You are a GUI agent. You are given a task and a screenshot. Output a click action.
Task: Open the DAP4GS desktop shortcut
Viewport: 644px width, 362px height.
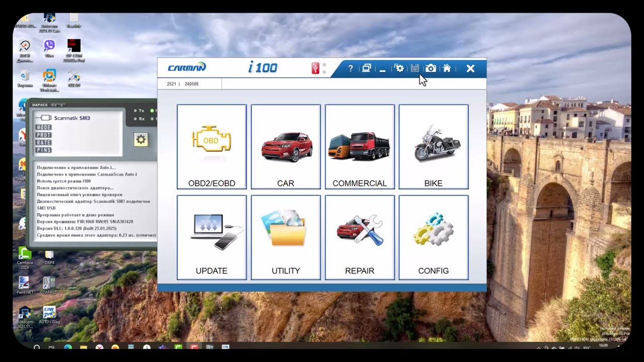tap(49, 286)
